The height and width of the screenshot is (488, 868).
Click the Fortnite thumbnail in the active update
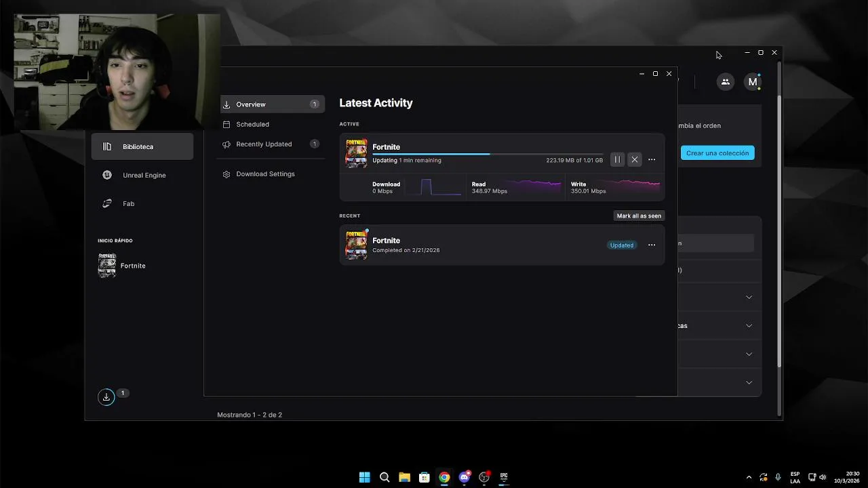356,153
